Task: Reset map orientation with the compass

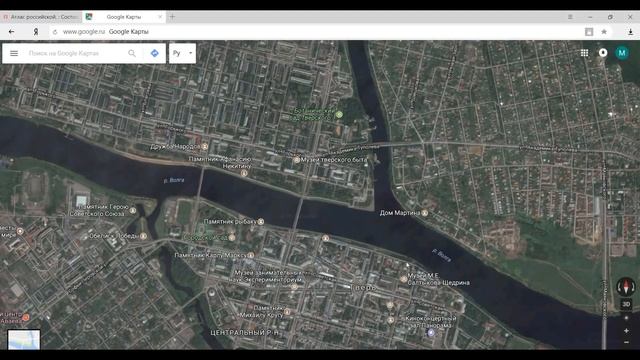Action: [626, 287]
